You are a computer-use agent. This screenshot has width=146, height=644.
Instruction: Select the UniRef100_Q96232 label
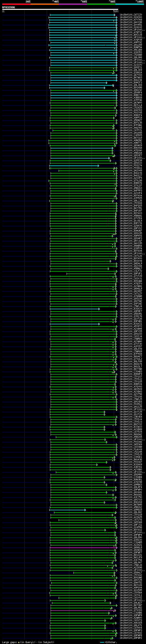(x=131, y=90)
